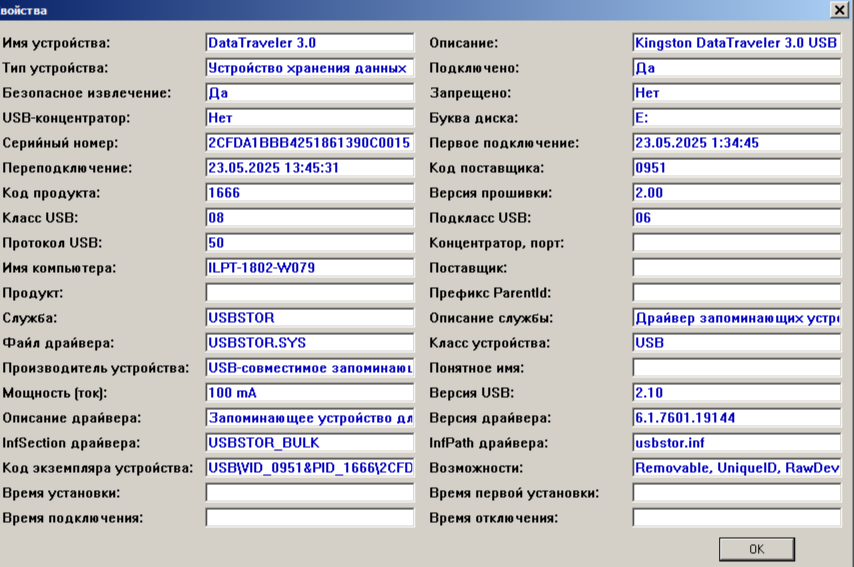This screenshot has width=854, height=567.
Task: Click the 'Код экземпляра устройства' field
Action: pos(309,468)
